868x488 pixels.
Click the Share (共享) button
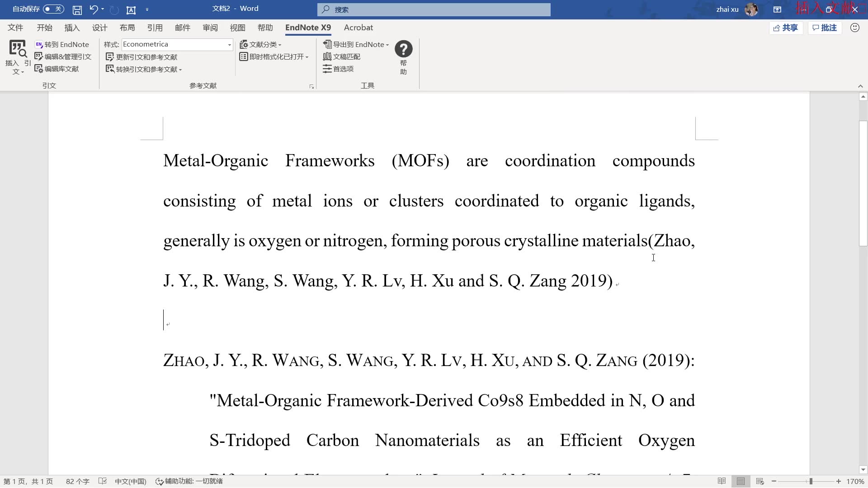[786, 28]
